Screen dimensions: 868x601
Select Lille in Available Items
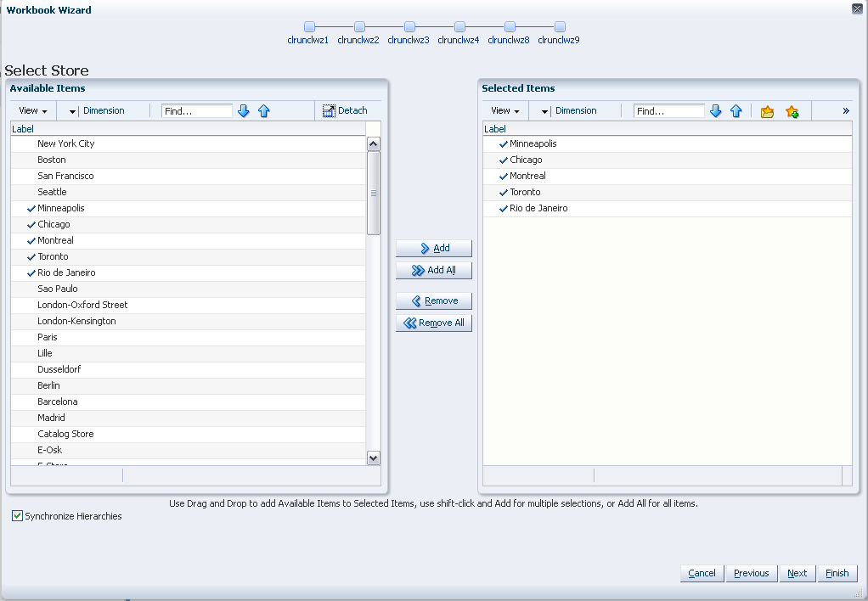[x=189, y=353]
